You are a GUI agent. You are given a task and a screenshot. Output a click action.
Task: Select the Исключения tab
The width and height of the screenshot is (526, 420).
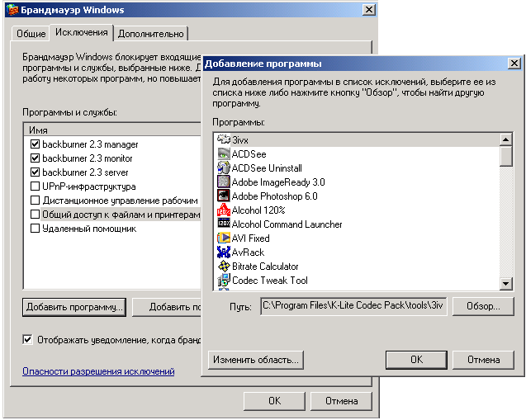point(82,32)
